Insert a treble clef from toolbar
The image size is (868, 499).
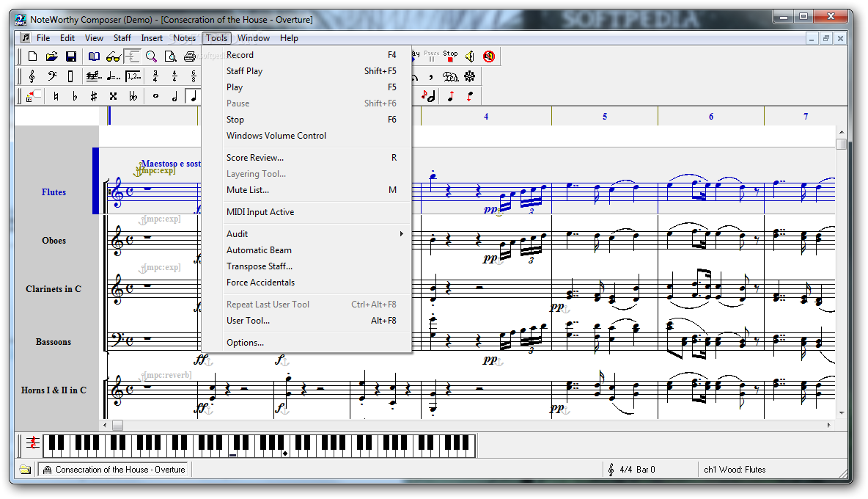[x=33, y=76]
